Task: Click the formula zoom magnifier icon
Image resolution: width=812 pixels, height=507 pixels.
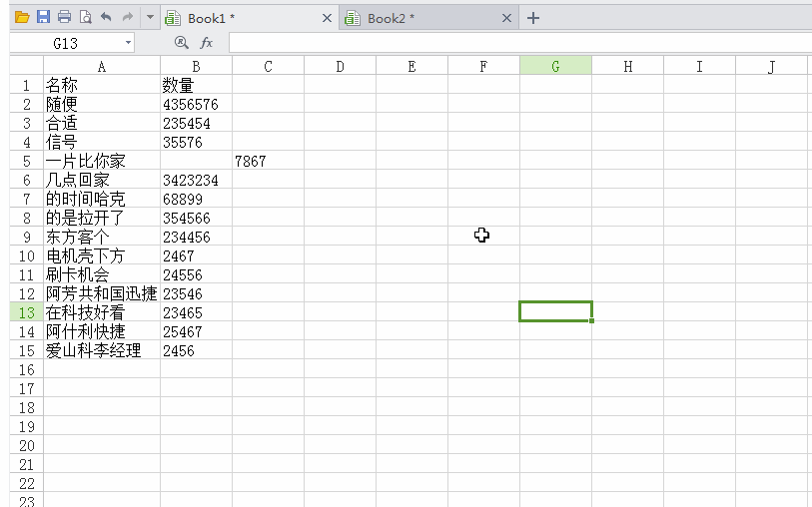Action: [181, 43]
